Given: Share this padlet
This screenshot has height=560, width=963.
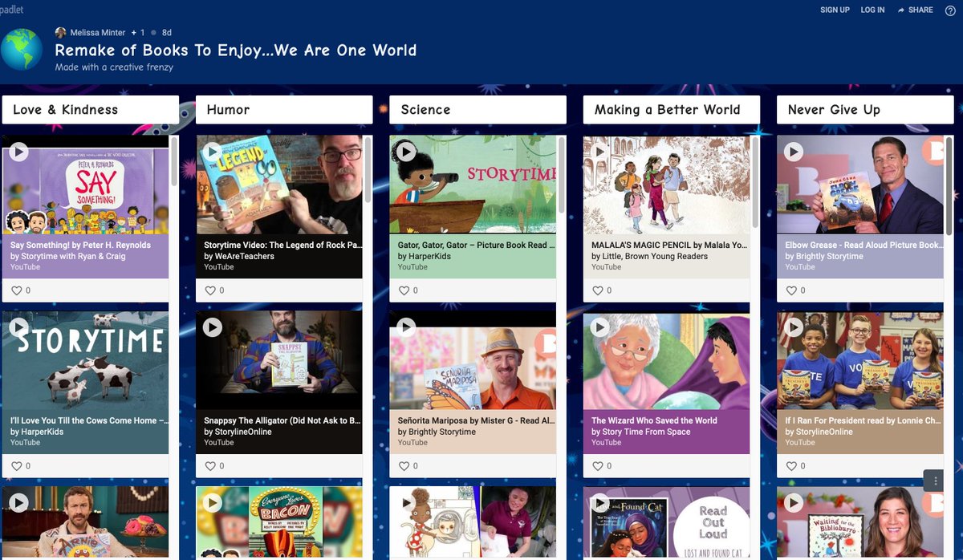Looking at the screenshot, I should [x=916, y=10].
